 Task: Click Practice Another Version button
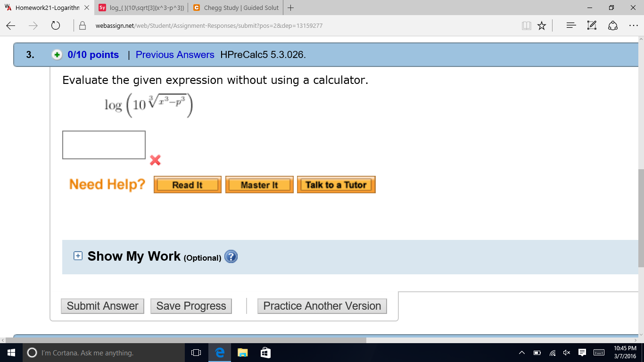(x=322, y=306)
